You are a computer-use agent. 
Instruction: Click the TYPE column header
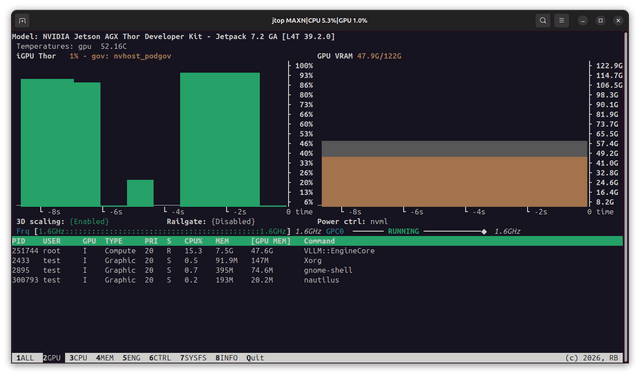click(113, 241)
